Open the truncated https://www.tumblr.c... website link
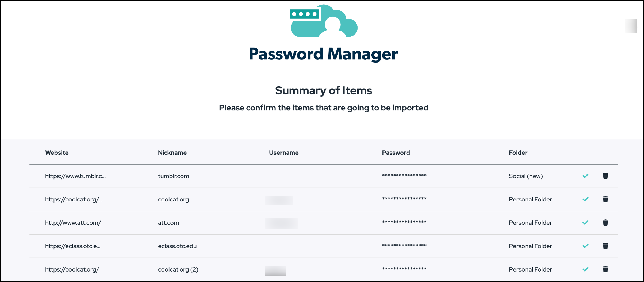 (76, 176)
